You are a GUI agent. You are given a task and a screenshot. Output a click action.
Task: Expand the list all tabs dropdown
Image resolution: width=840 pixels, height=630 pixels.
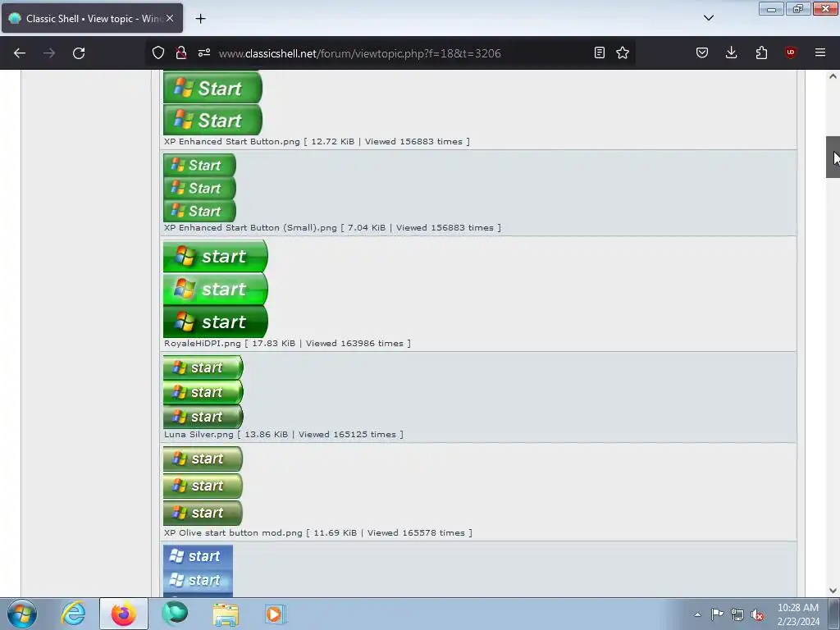[709, 18]
